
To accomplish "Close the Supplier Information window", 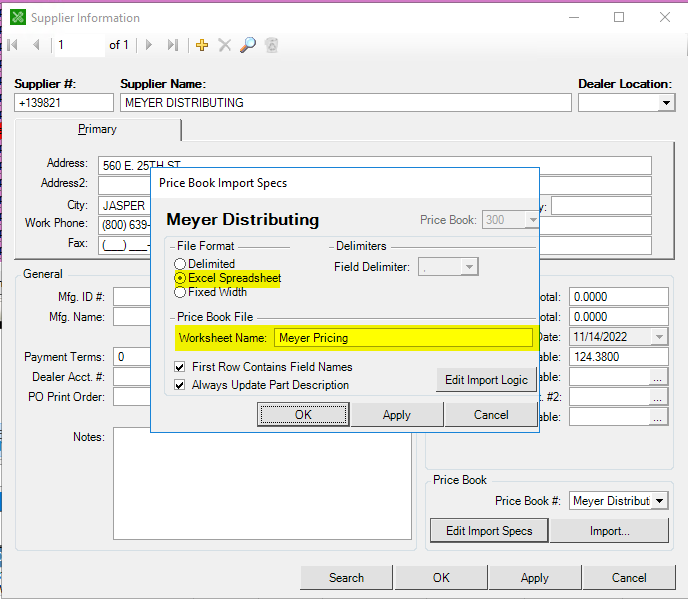I will tap(665, 17).
